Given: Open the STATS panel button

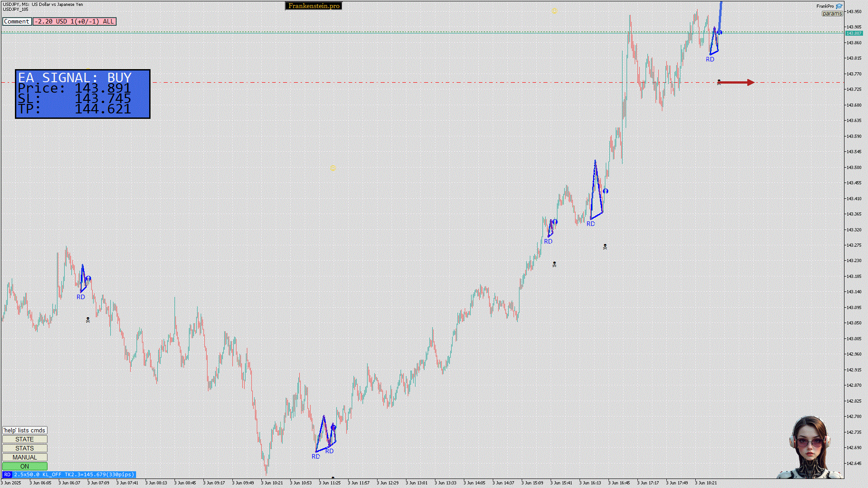Looking at the screenshot, I should click(x=24, y=448).
